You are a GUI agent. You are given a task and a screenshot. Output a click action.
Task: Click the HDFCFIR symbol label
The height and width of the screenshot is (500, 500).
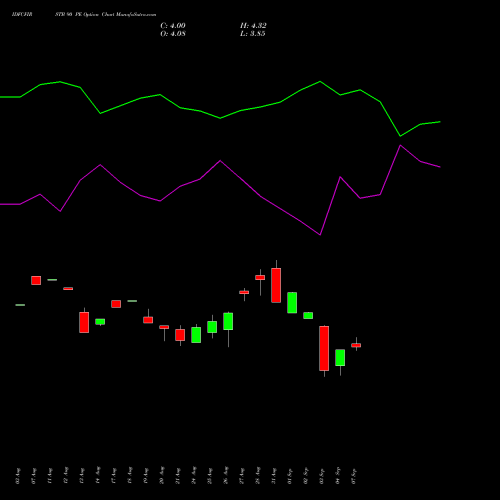(22, 15)
